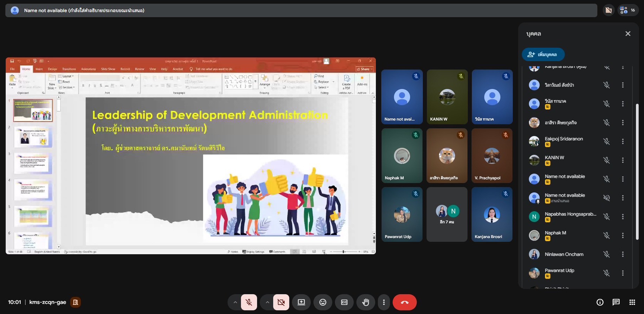
Task: Click the people count icon at top
Action: pyautogui.click(x=627, y=10)
